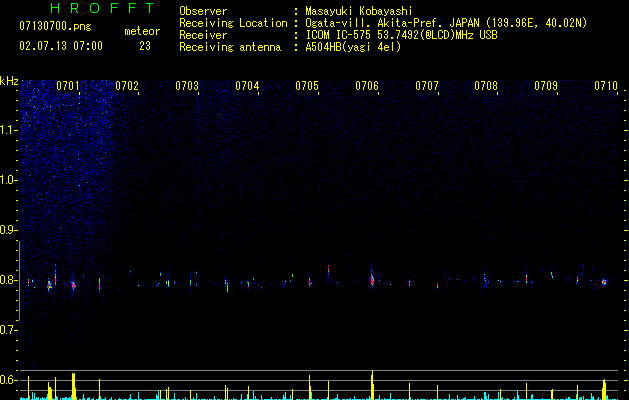The image size is (629, 400).
Task: Click the 0.8 kHz frequency label
Action: 9,280
